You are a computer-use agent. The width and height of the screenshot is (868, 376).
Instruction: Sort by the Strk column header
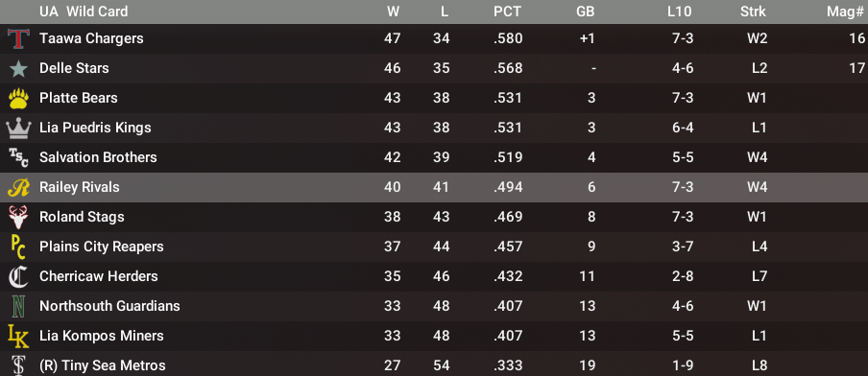point(754,12)
